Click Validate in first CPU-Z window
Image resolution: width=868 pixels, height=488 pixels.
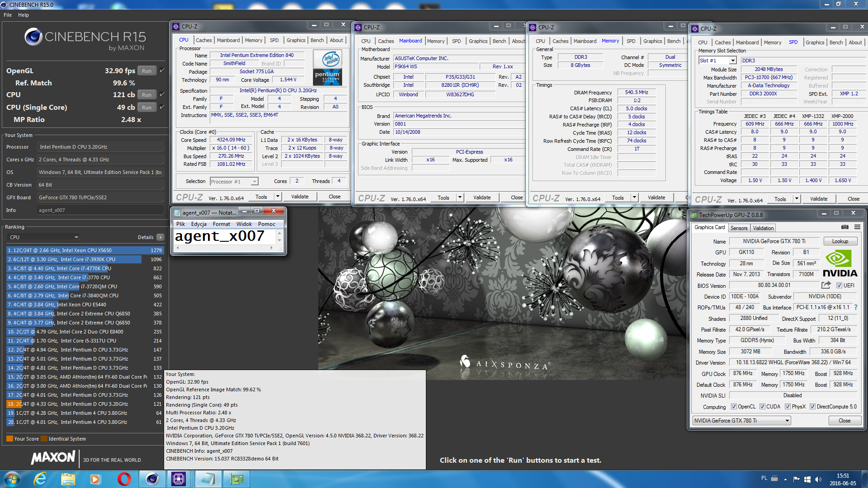click(300, 197)
